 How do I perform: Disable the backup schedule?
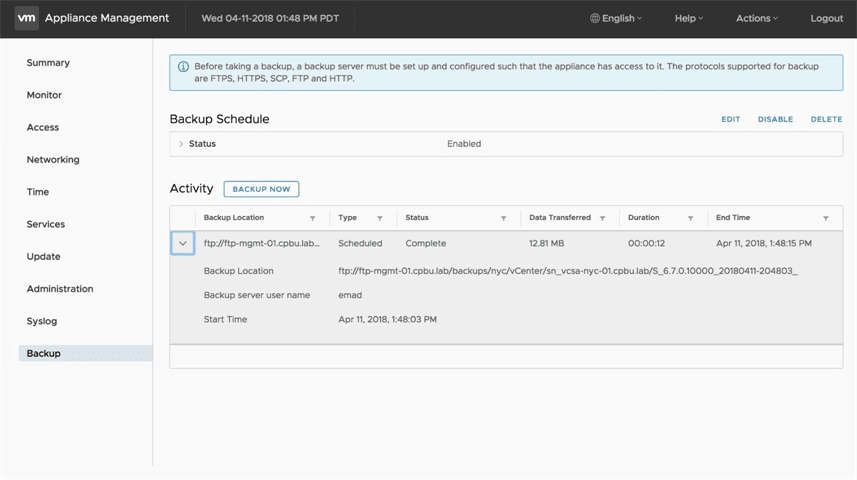coord(775,119)
